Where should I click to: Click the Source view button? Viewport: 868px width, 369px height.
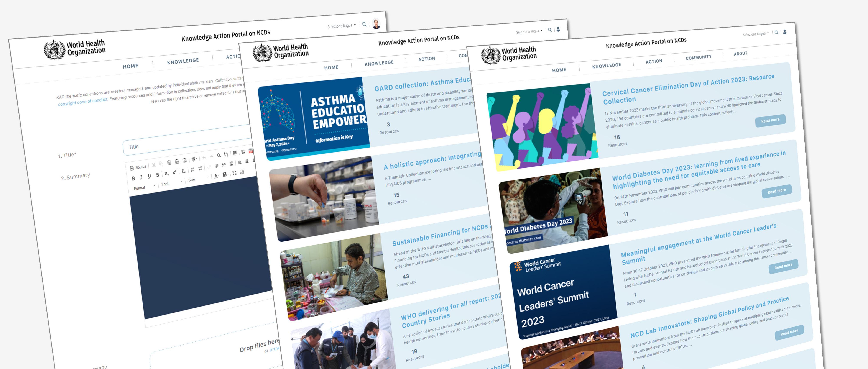point(138,167)
